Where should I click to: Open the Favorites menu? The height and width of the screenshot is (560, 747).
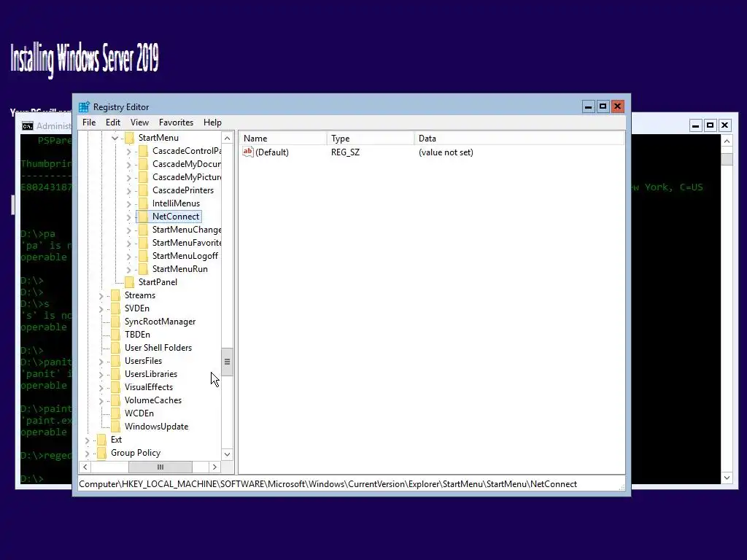click(176, 122)
